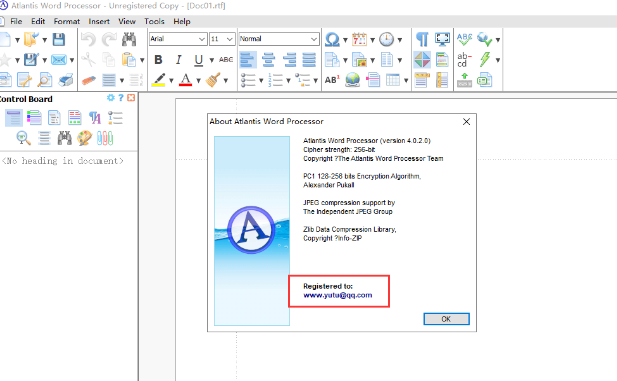The image size is (617, 381).
Task: Click the clock Insert time icon
Action: (x=386, y=39)
